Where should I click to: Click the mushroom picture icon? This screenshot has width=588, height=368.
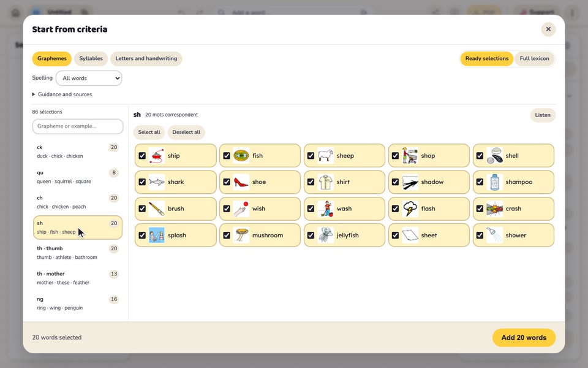coord(241,236)
